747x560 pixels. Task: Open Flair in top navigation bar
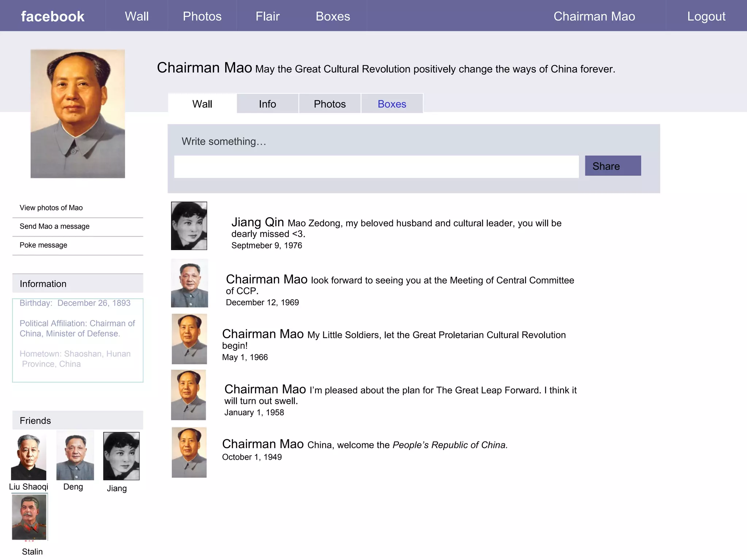pos(267,16)
